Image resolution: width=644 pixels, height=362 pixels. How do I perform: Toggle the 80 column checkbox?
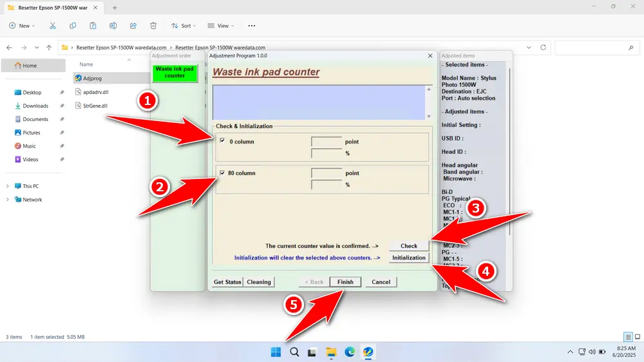(222, 173)
